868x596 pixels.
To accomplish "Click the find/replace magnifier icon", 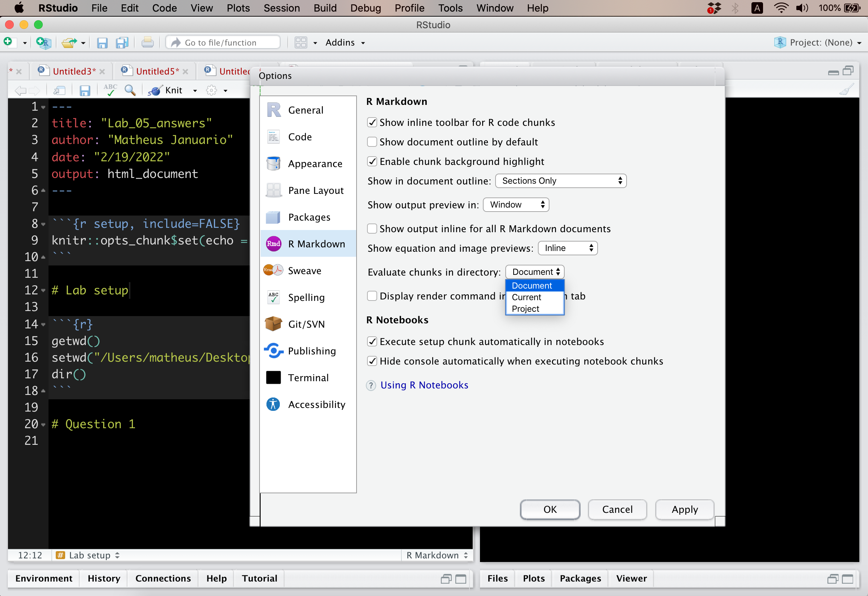I will point(130,90).
